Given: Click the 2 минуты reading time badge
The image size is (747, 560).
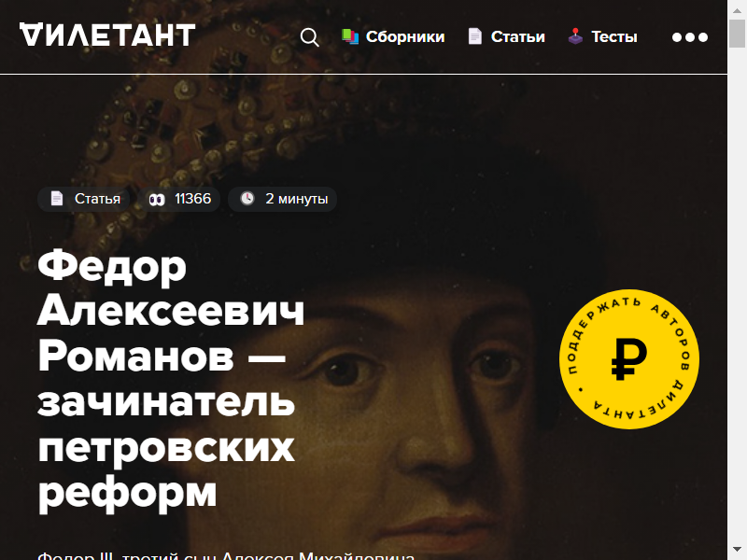Looking at the screenshot, I should (x=283, y=199).
